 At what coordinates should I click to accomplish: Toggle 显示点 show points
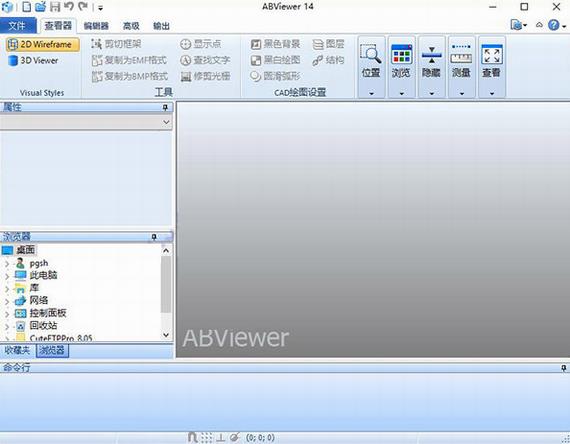click(x=200, y=44)
